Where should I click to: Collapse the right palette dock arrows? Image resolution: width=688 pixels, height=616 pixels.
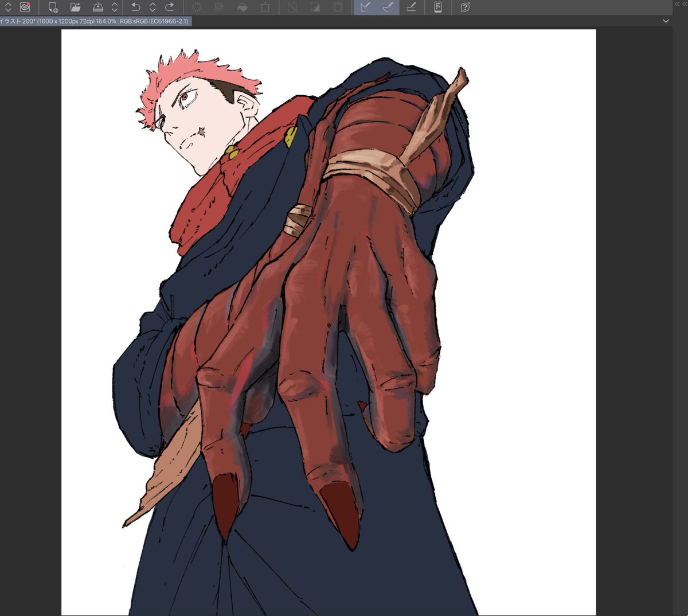680,4
